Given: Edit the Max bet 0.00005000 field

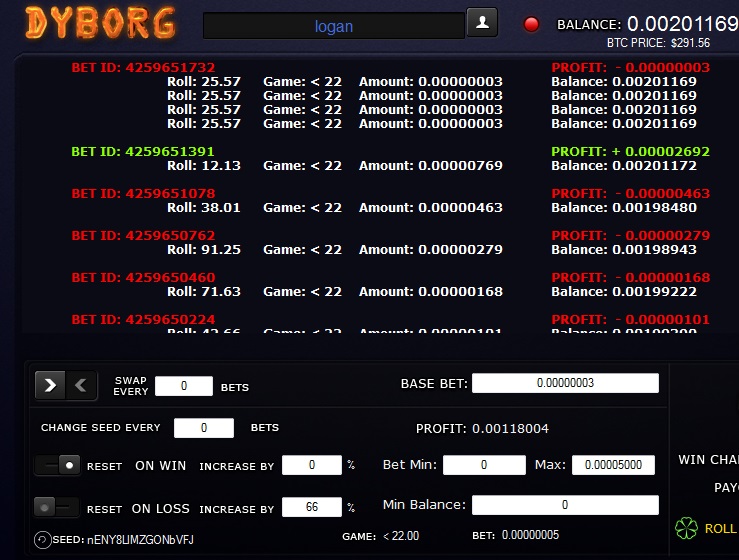Looking at the screenshot, I should pos(613,465).
